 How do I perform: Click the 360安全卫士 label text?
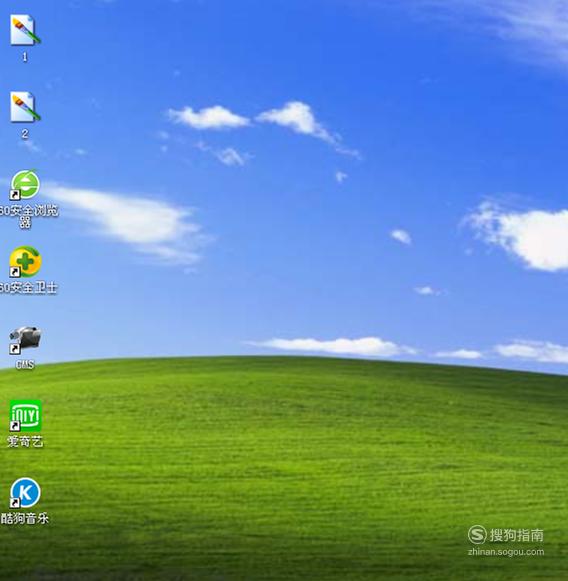coord(28,287)
